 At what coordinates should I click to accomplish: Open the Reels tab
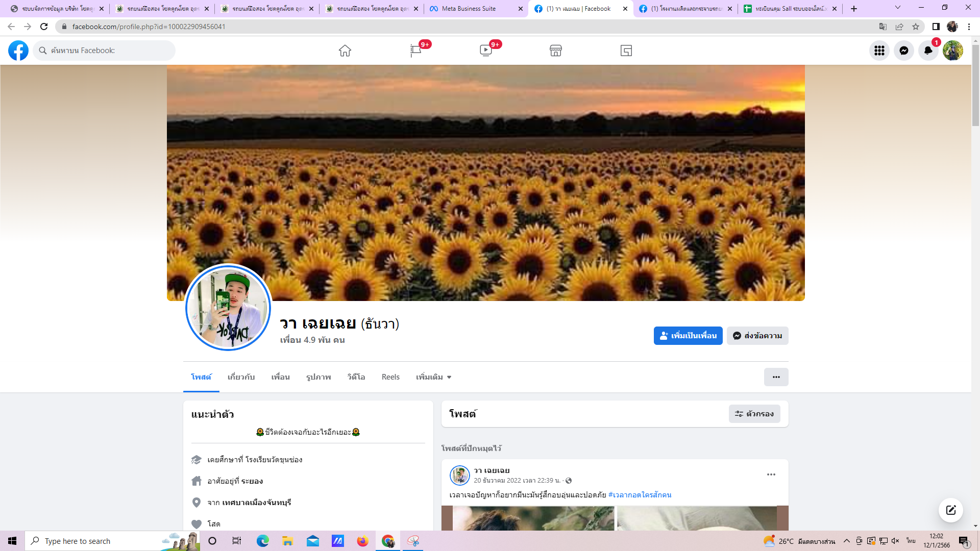coord(390,377)
